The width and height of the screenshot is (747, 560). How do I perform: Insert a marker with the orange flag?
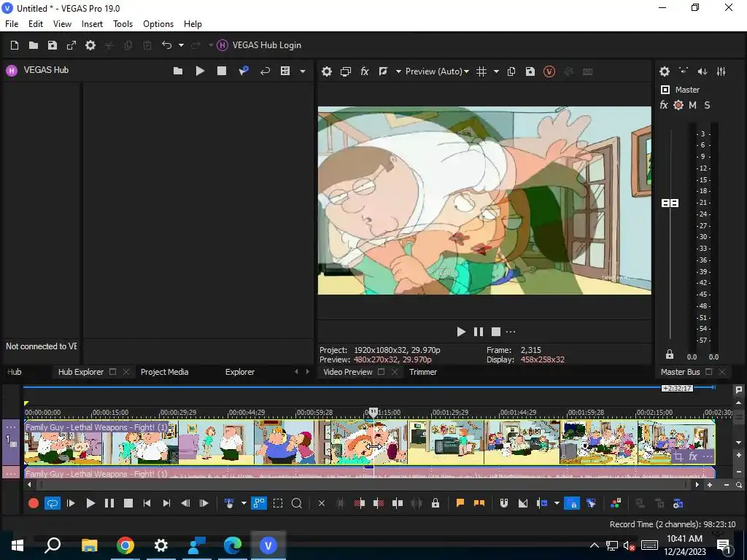460,503
